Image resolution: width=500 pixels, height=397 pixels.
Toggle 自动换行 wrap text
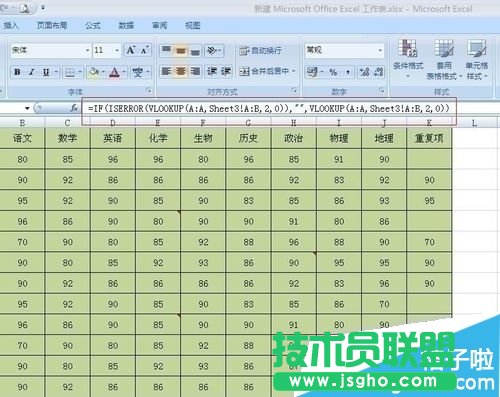coord(260,51)
